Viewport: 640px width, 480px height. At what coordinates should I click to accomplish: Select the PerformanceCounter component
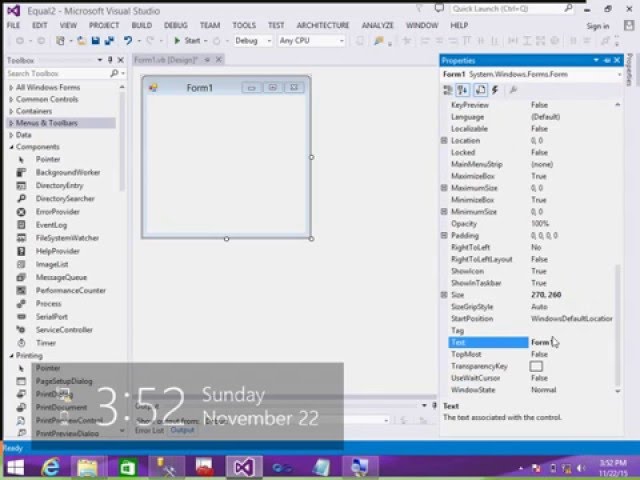point(71,290)
